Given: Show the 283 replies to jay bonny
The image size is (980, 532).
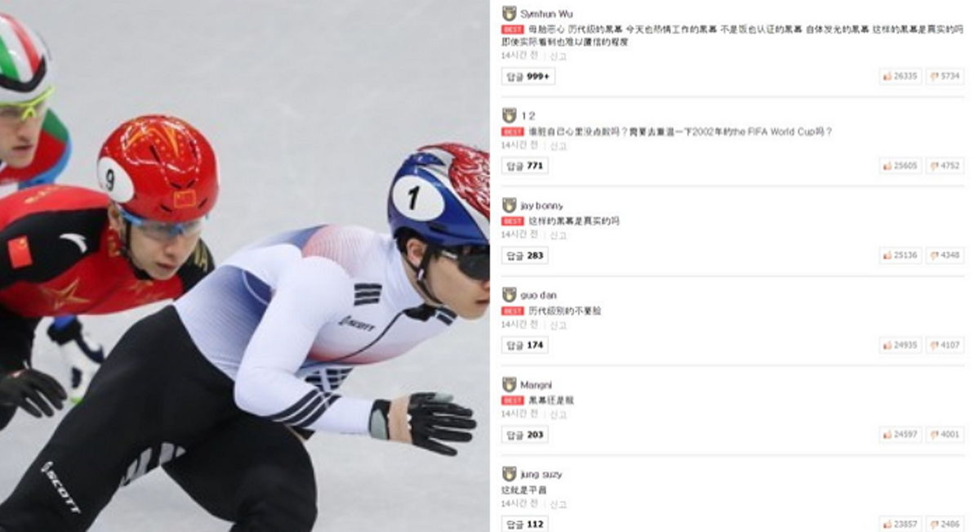Looking at the screenshot, I should click(x=524, y=256).
